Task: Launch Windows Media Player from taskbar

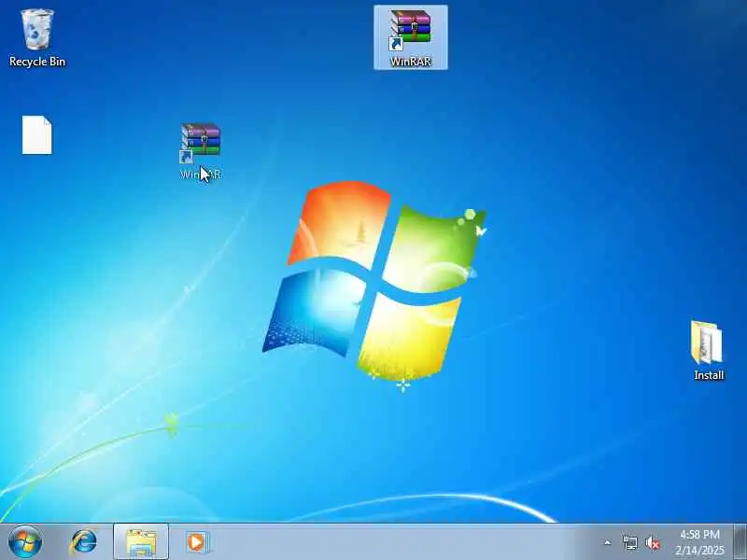Action: click(197, 542)
